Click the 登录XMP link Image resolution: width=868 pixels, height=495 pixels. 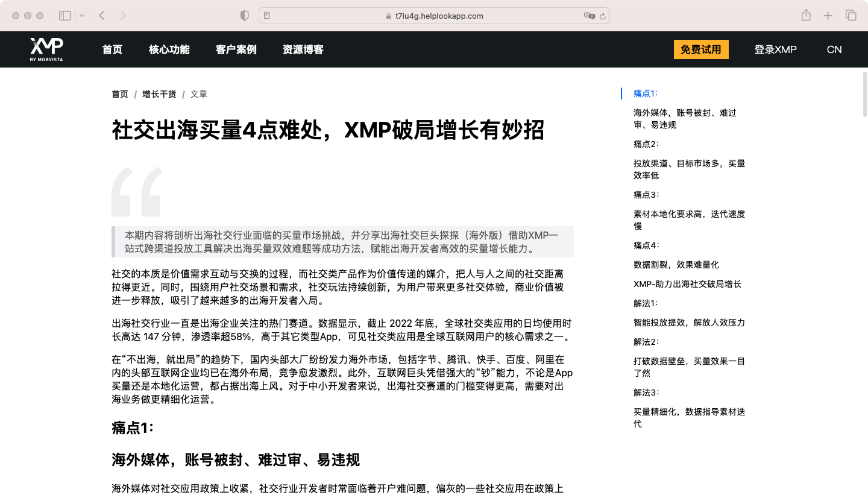[x=775, y=49]
